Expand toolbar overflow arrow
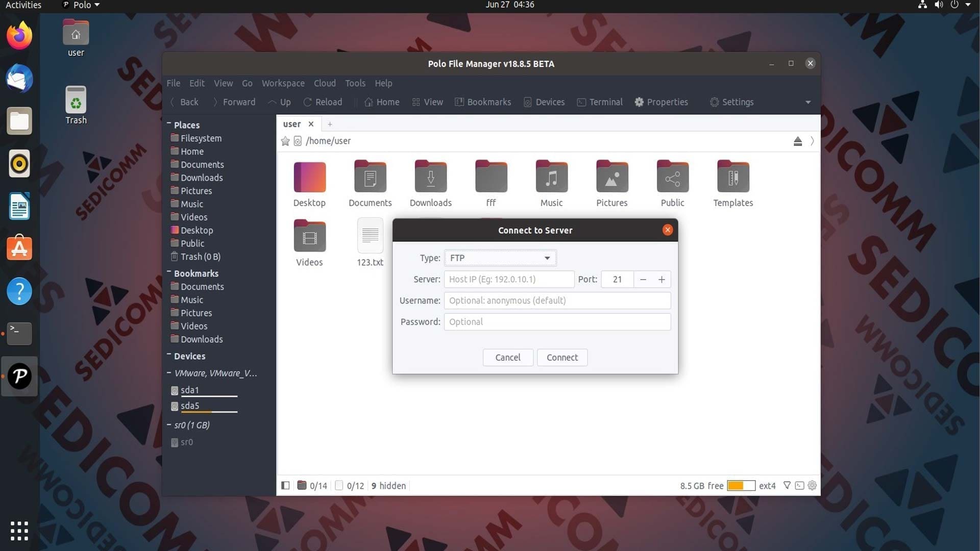Image resolution: width=980 pixels, height=551 pixels. [x=808, y=102]
